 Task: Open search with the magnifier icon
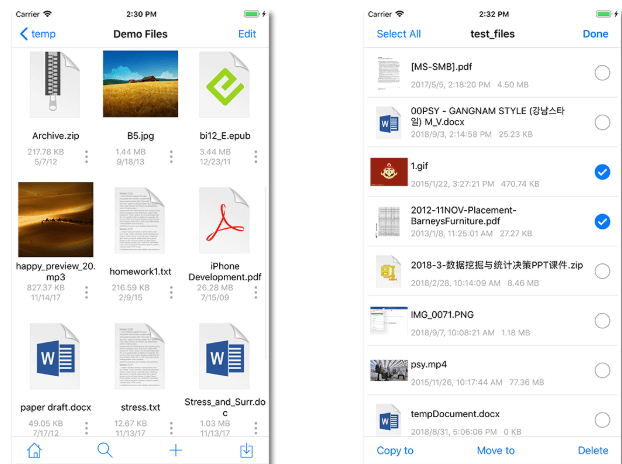[x=105, y=450]
